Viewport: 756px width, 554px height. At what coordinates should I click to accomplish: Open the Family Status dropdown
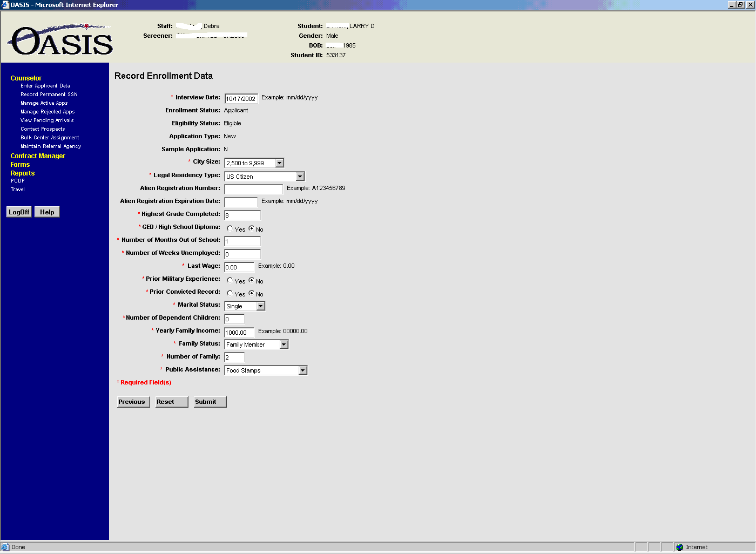284,344
